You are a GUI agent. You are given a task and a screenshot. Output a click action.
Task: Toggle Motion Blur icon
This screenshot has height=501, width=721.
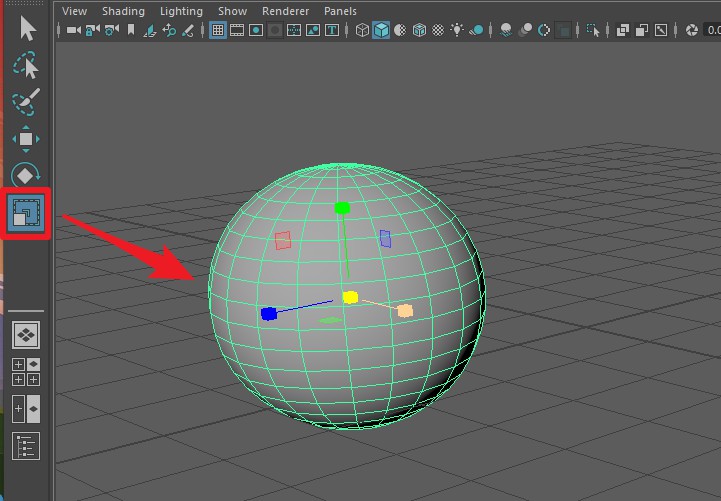pyautogui.click(x=525, y=30)
